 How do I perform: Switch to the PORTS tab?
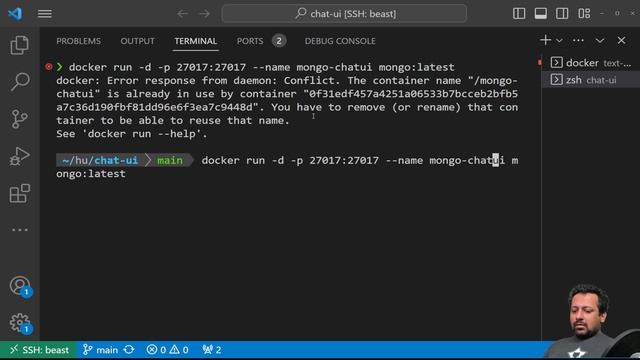tap(250, 41)
